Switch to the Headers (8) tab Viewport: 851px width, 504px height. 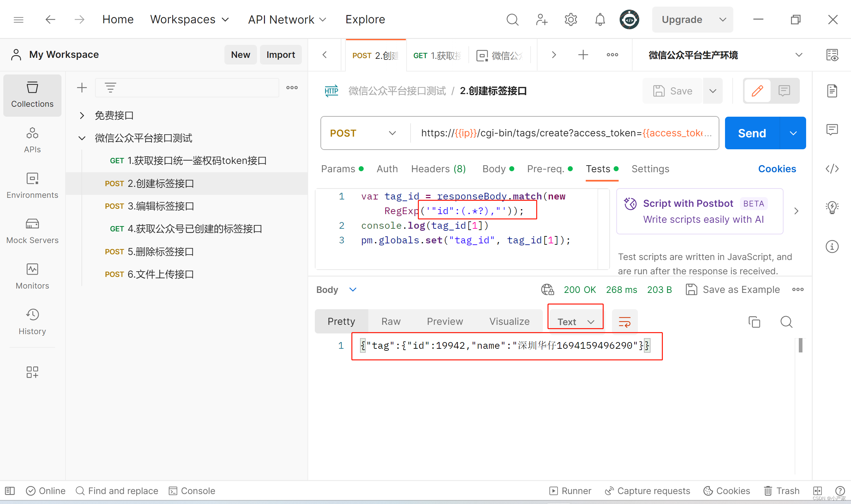coord(438,169)
